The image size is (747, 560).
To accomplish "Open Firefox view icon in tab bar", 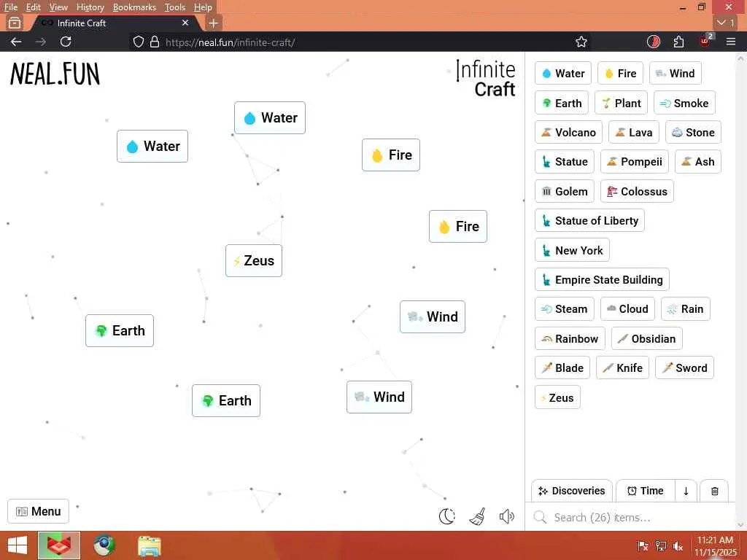I will coord(15,23).
